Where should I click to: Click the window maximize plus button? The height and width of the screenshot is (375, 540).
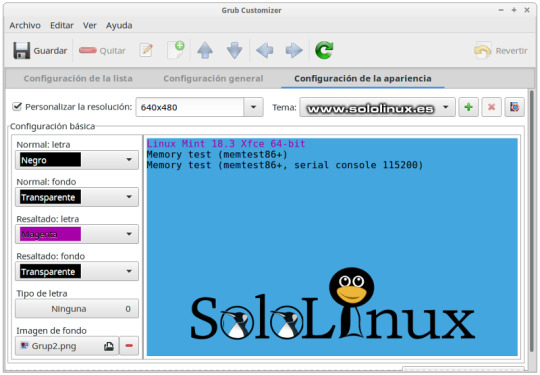click(x=514, y=10)
